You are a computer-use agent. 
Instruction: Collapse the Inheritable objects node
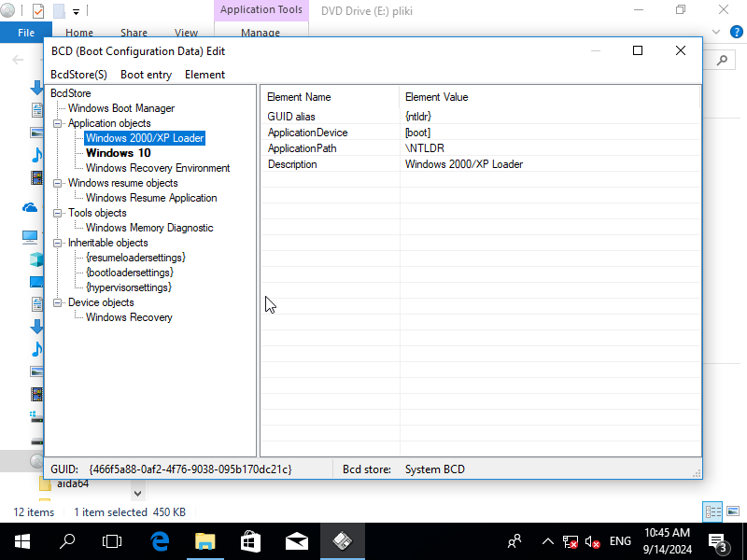pyautogui.click(x=57, y=243)
